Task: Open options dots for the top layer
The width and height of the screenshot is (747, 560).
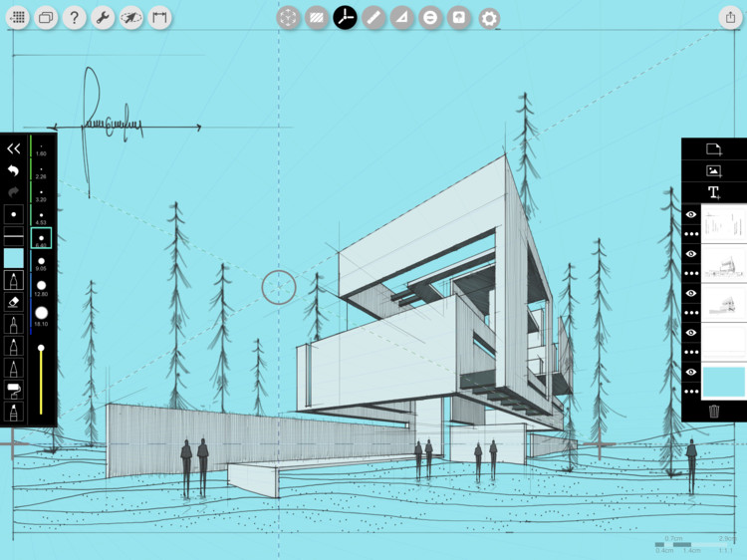Action: tap(691, 233)
